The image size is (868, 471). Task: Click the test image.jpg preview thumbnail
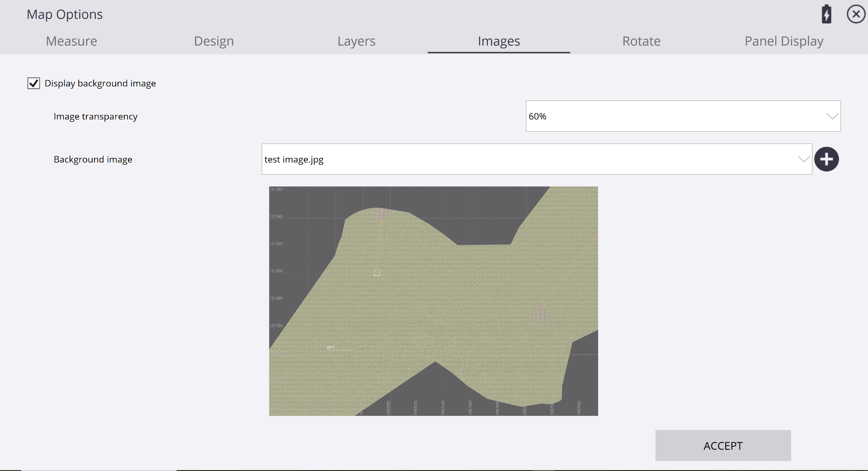point(433,302)
